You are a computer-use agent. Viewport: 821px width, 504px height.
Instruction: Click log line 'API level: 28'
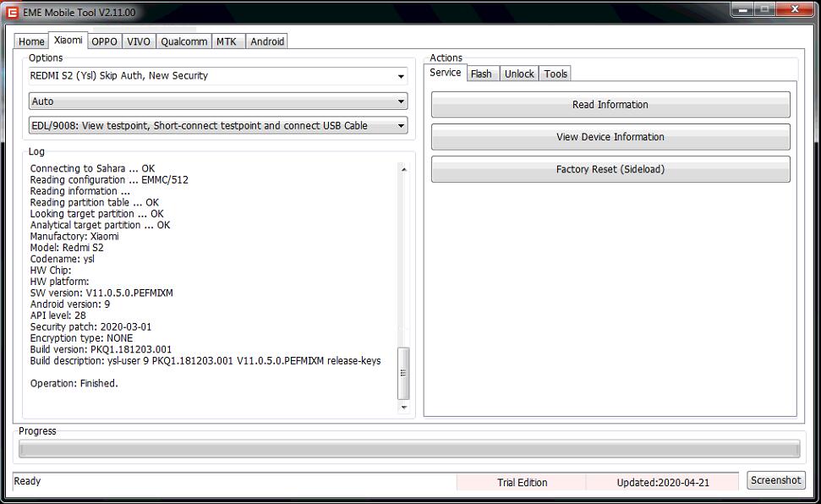(x=58, y=315)
